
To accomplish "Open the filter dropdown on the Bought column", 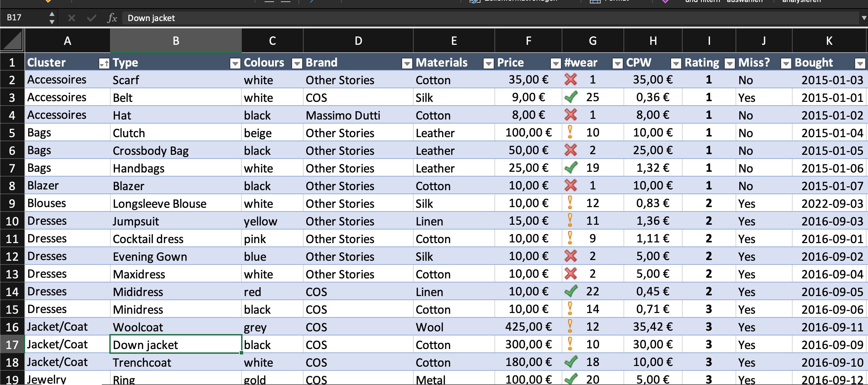I will click(x=860, y=63).
